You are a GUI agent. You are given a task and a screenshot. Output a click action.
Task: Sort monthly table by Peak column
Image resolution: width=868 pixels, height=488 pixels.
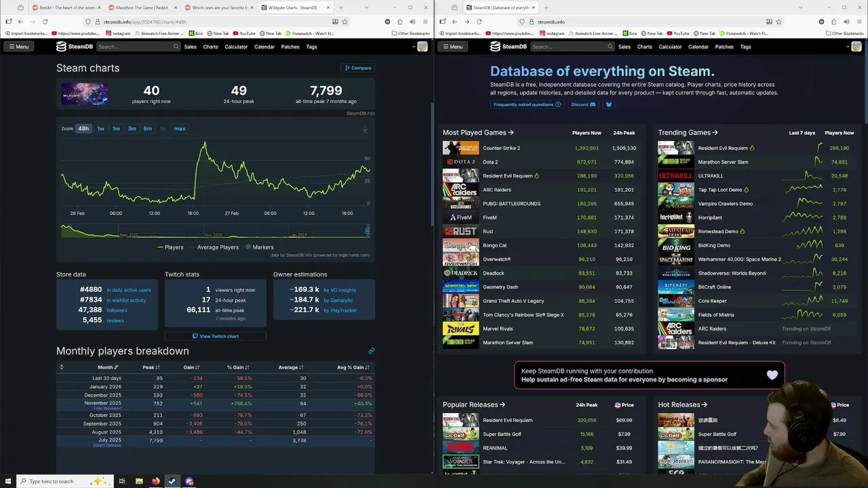point(151,367)
